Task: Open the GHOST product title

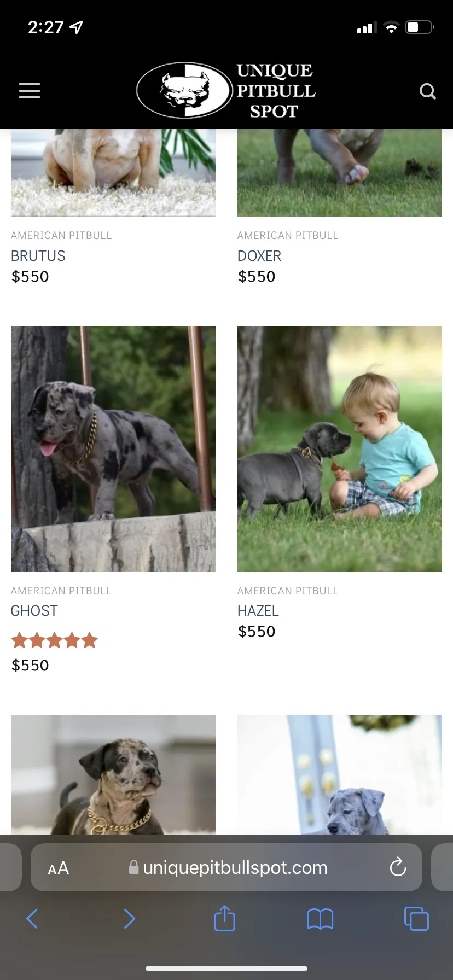Action: click(x=34, y=611)
